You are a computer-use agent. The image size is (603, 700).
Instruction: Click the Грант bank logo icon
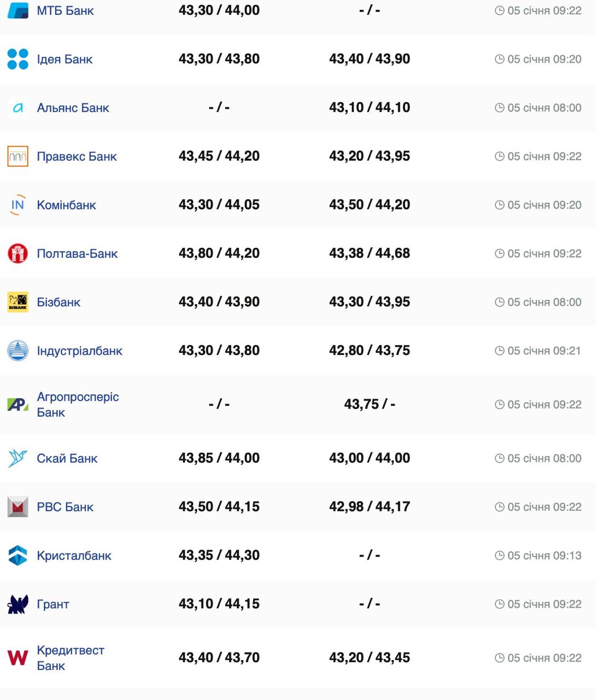pos(17,604)
